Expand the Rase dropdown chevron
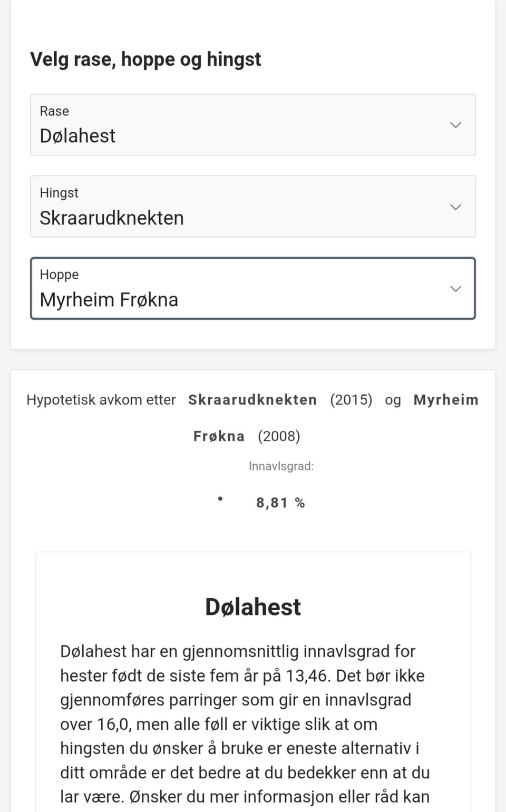Viewport: 506px width, 812px height. [x=455, y=125]
